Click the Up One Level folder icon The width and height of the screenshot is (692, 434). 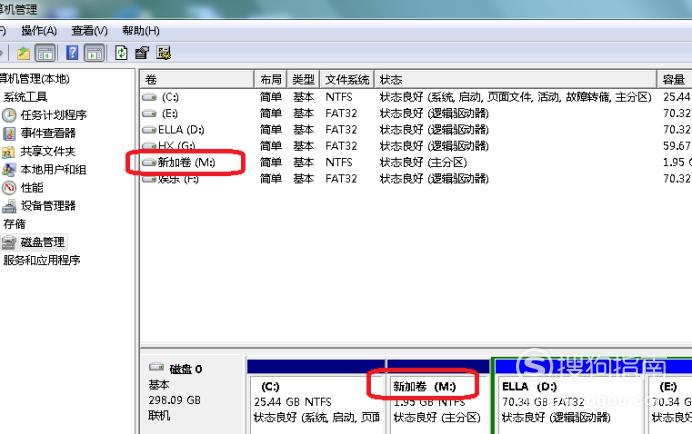coord(23,53)
